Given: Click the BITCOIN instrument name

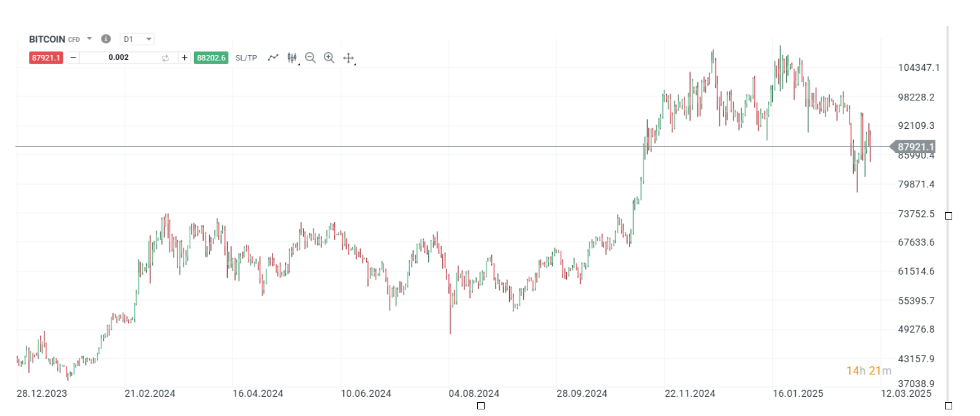Looking at the screenshot, I should (x=47, y=39).
